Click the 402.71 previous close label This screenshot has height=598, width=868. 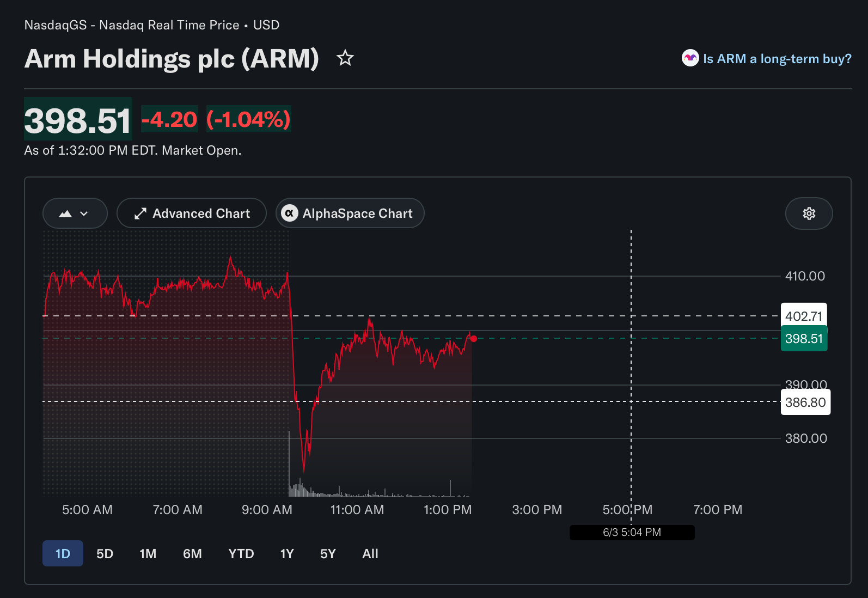[x=804, y=316]
